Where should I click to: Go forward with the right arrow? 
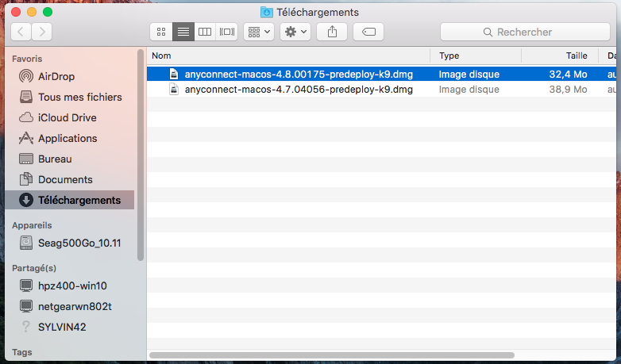click(41, 32)
